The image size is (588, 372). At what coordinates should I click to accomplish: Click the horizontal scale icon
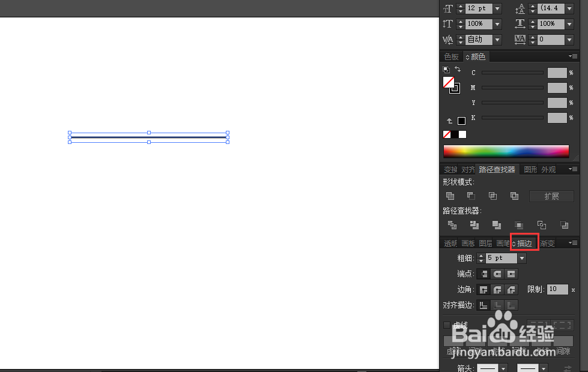point(520,24)
